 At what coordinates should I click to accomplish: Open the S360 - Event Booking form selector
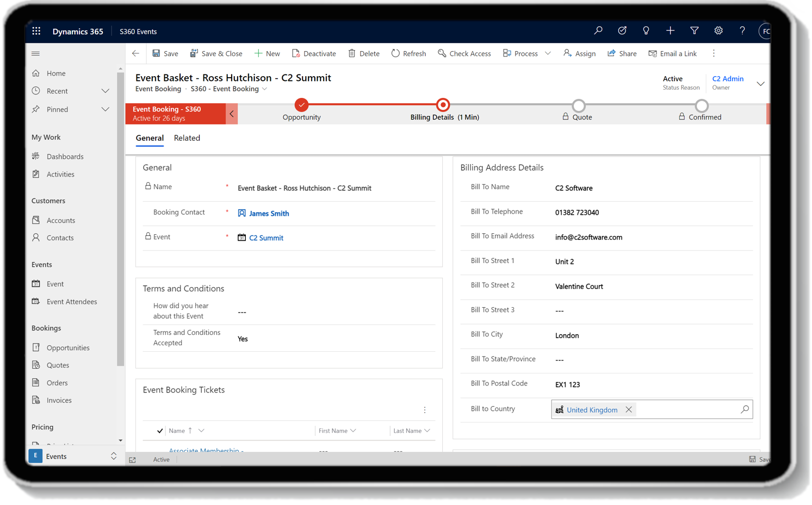[228, 89]
